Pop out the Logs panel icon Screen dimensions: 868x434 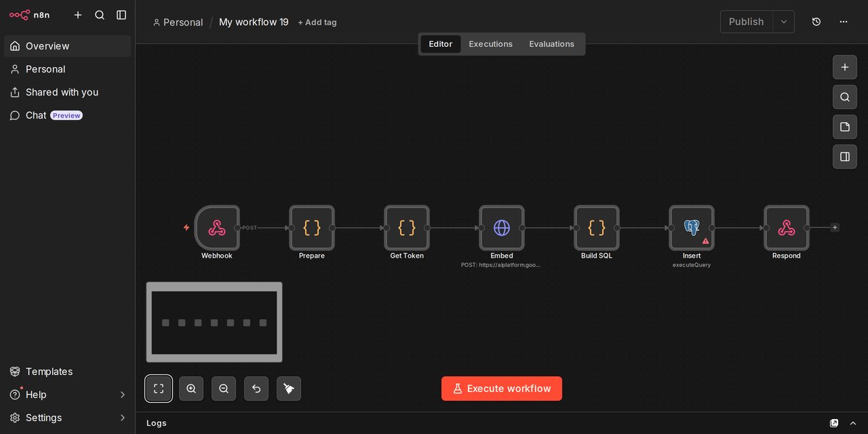834,423
